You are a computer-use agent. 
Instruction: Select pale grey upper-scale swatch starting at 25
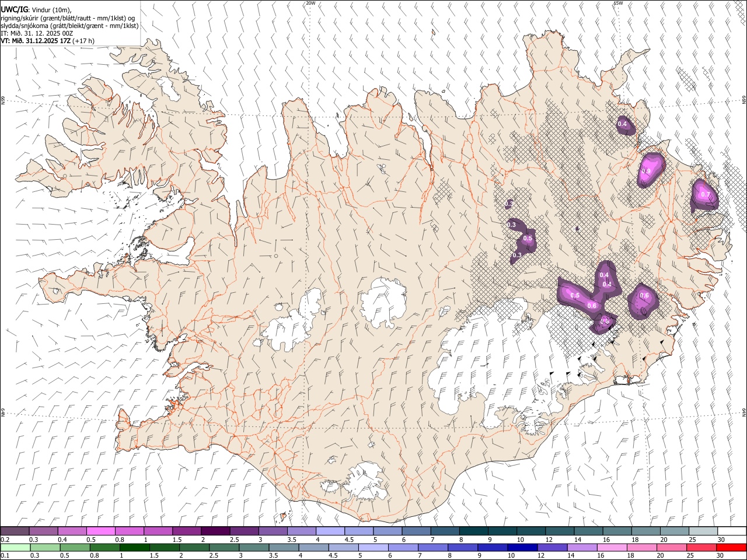pos(704,531)
